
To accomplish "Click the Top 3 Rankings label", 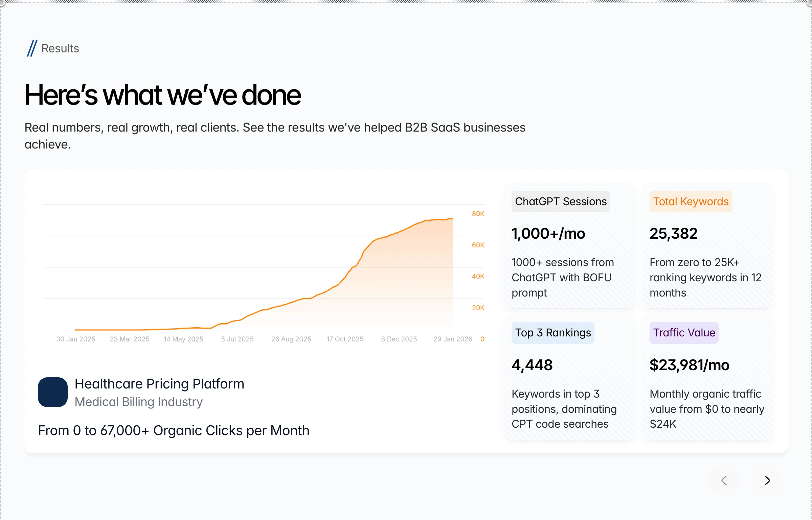I will [x=553, y=333].
